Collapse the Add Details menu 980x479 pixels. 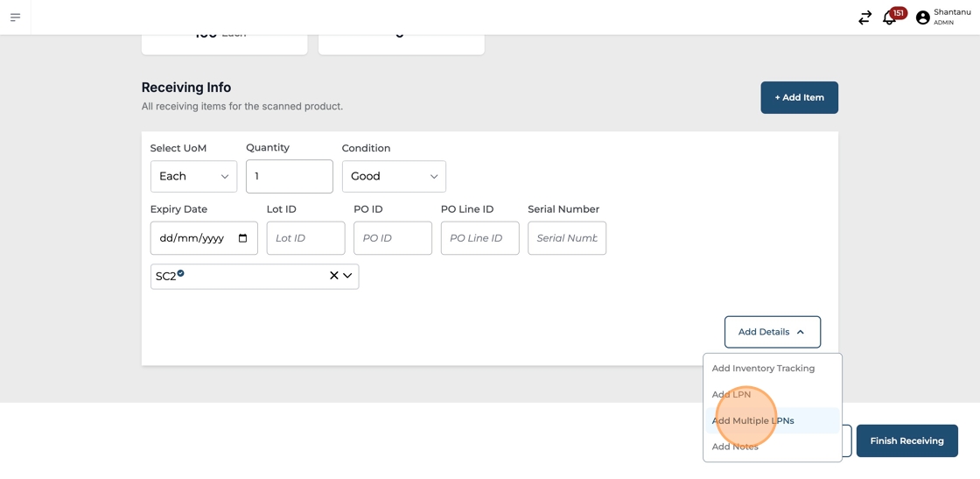(x=772, y=332)
